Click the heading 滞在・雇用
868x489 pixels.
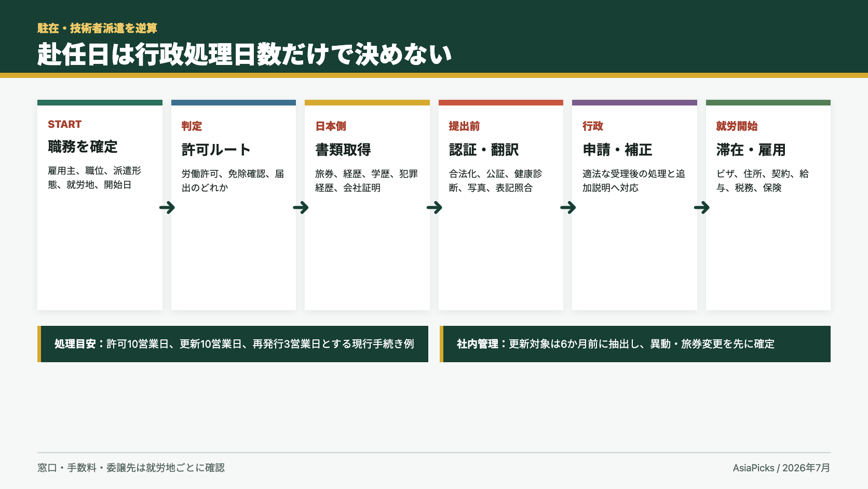tap(751, 150)
